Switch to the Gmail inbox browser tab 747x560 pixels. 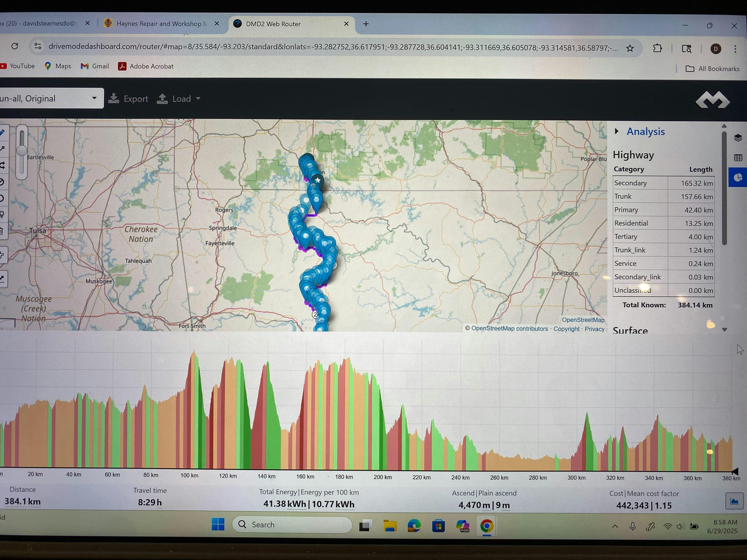pos(46,23)
